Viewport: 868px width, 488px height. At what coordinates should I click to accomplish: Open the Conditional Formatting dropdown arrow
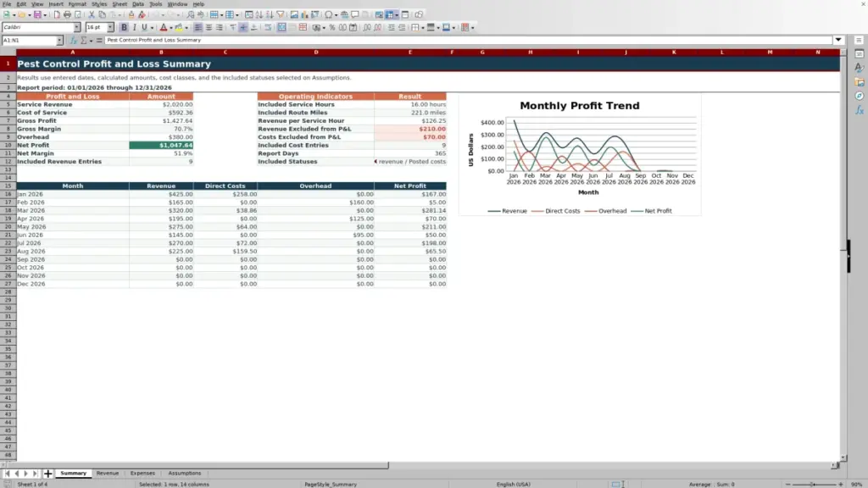(472, 28)
